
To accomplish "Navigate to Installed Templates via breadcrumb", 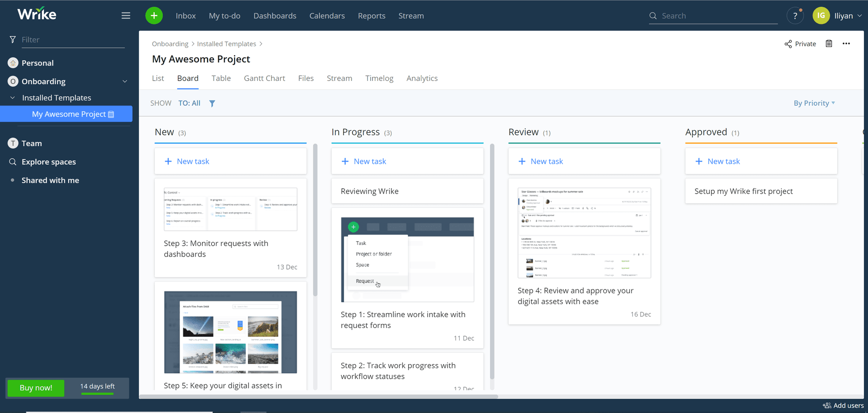I will coord(226,43).
